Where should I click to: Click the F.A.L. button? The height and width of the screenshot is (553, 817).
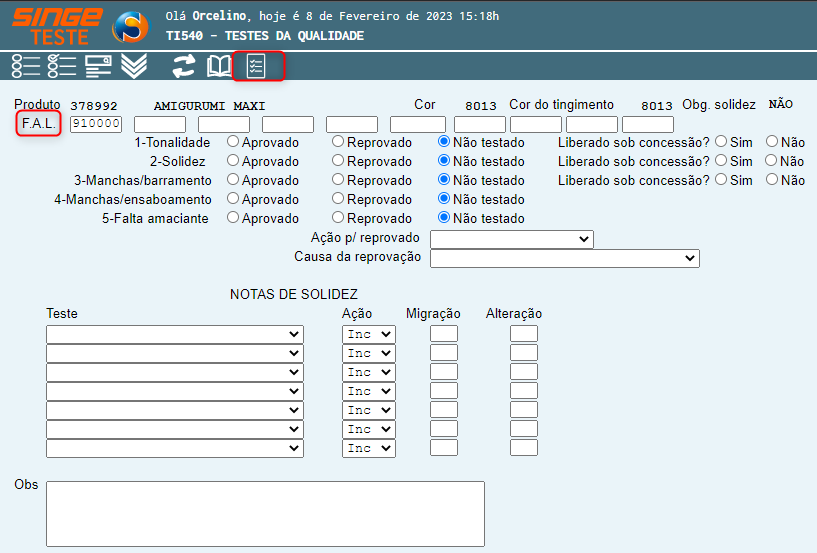click(40, 124)
